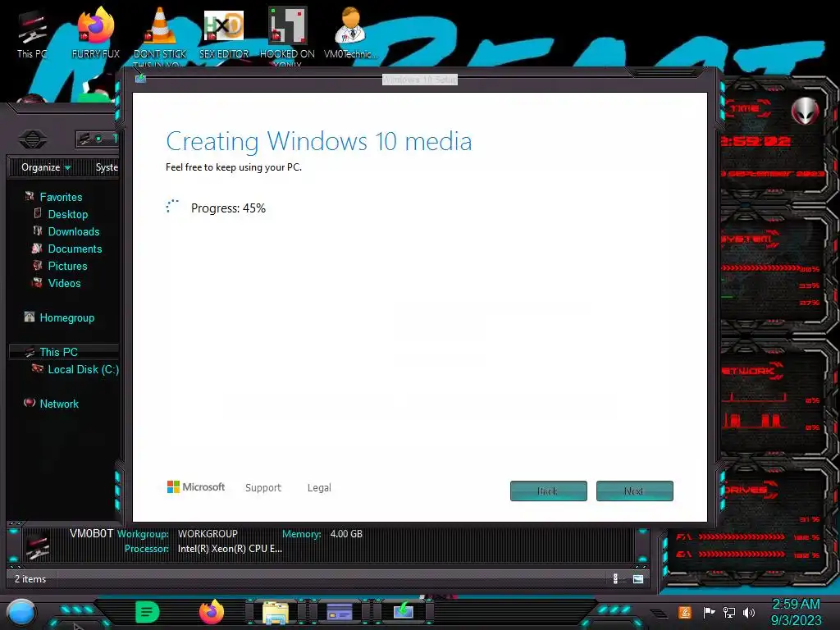Open Pictures in Explorer sidebar
The height and width of the screenshot is (630, 840).
67,266
